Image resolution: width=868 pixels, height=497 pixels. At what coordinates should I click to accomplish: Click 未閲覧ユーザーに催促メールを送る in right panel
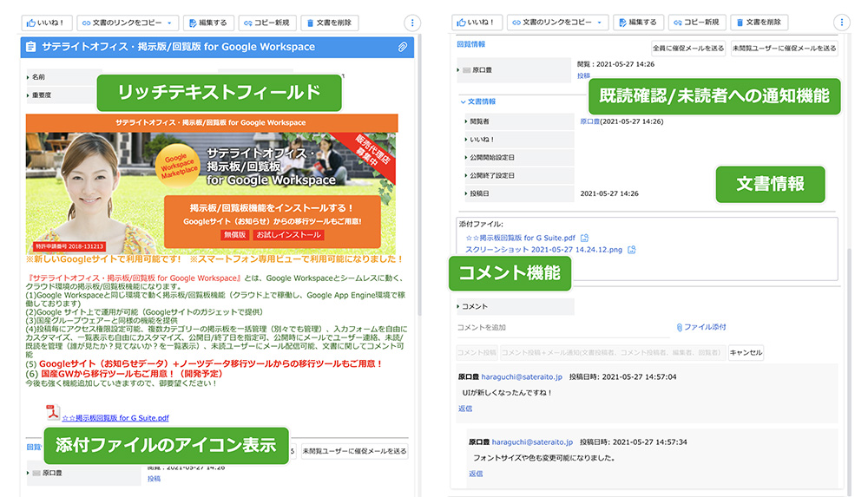coord(784,49)
